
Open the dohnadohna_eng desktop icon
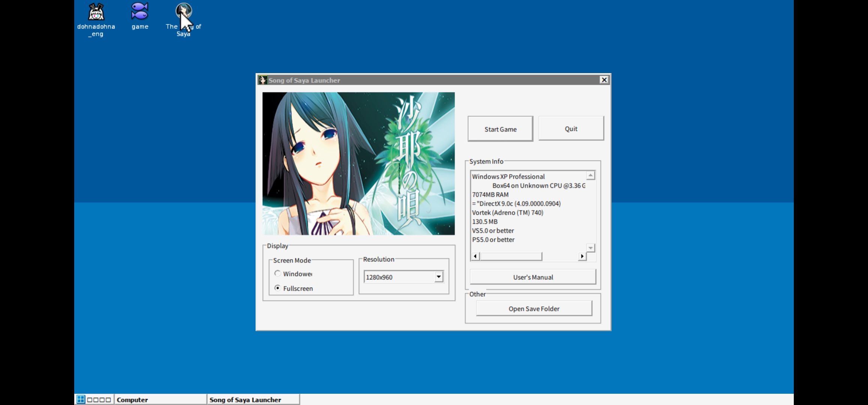[x=96, y=12]
